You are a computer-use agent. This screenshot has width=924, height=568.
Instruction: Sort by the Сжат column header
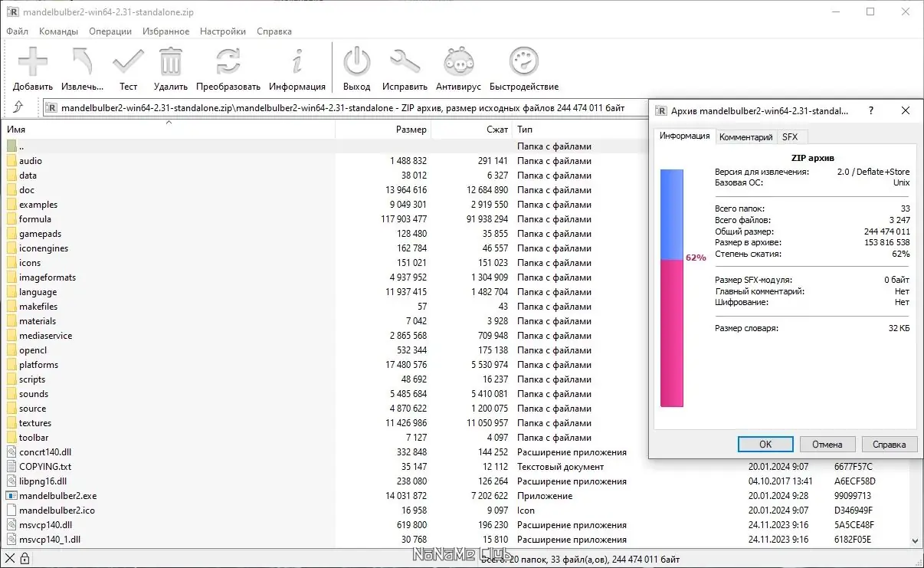coord(472,130)
